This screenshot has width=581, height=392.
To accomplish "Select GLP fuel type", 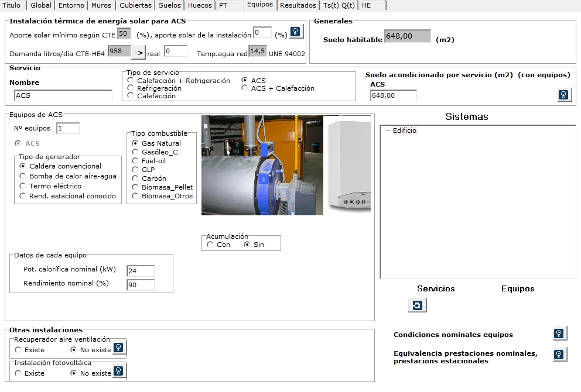I will 143,170.
